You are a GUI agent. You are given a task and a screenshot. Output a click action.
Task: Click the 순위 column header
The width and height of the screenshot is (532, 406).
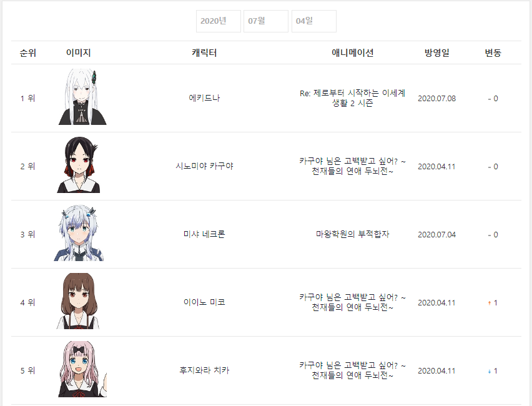pos(28,53)
